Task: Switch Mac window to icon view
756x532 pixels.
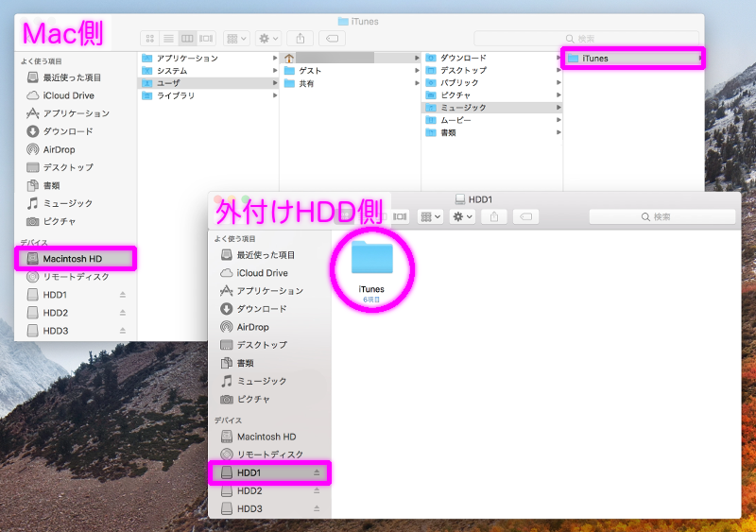Action: click(150, 38)
